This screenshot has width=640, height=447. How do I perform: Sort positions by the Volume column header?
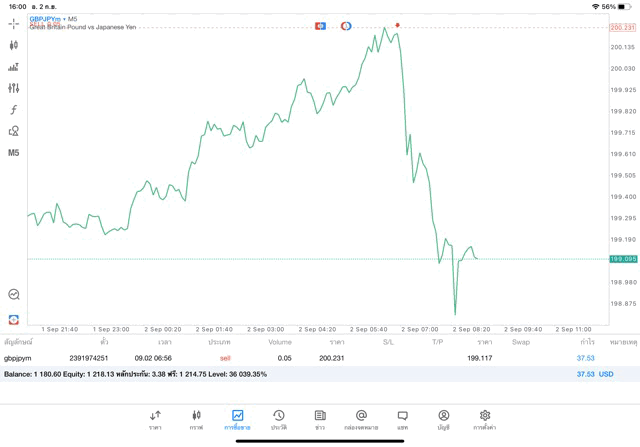[280, 342]
